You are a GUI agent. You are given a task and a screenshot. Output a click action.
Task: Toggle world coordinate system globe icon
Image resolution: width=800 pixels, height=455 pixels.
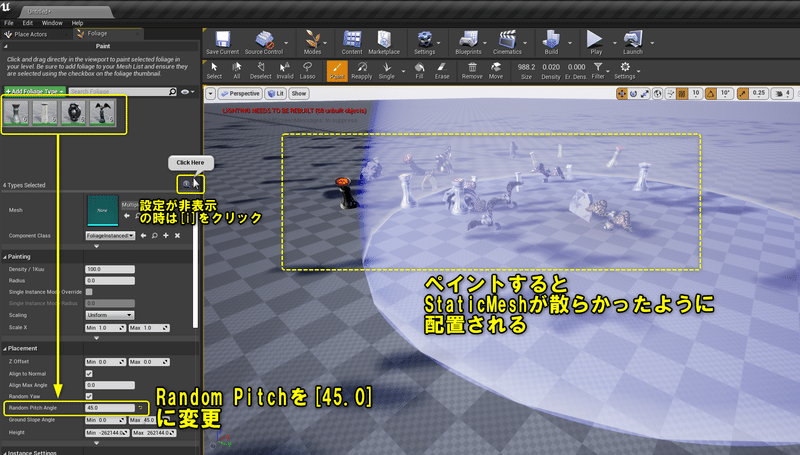(658, 93)
